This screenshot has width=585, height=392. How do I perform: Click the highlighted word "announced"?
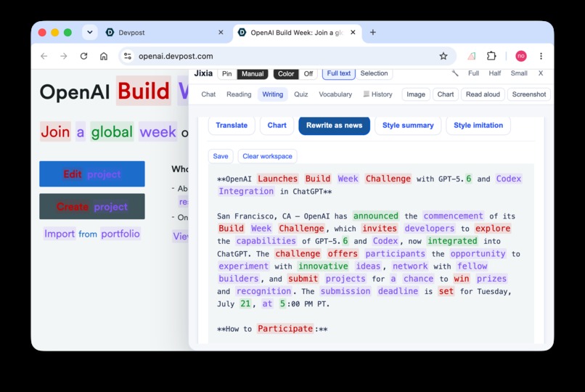point(376,216)
